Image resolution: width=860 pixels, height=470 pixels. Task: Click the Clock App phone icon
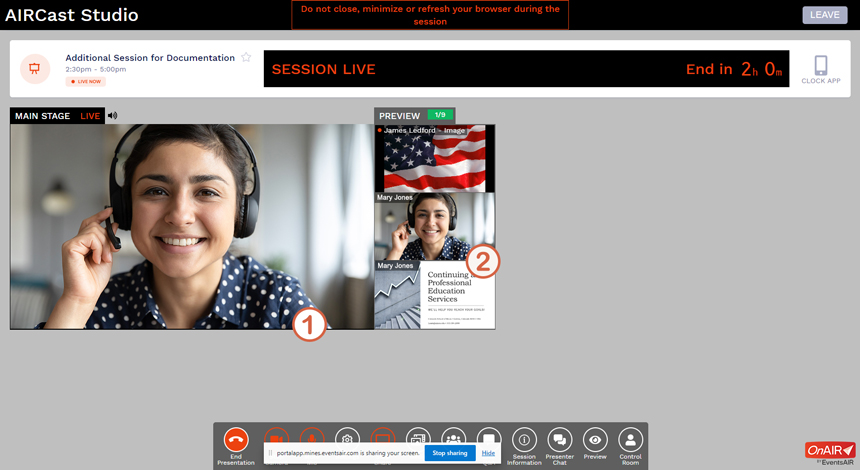click(x=820, y=67)
